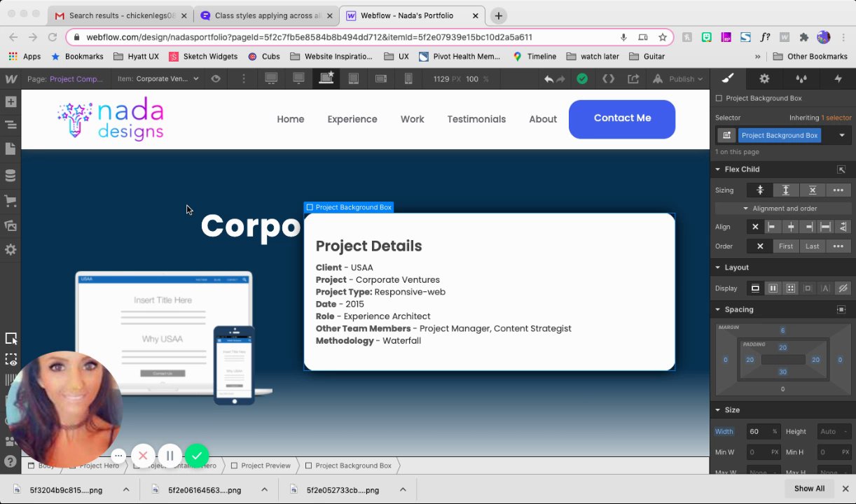This screenshot has width=856, height=504.
Task: Switch to the starred base desktop breakpoint
Action: click(326, 79)
